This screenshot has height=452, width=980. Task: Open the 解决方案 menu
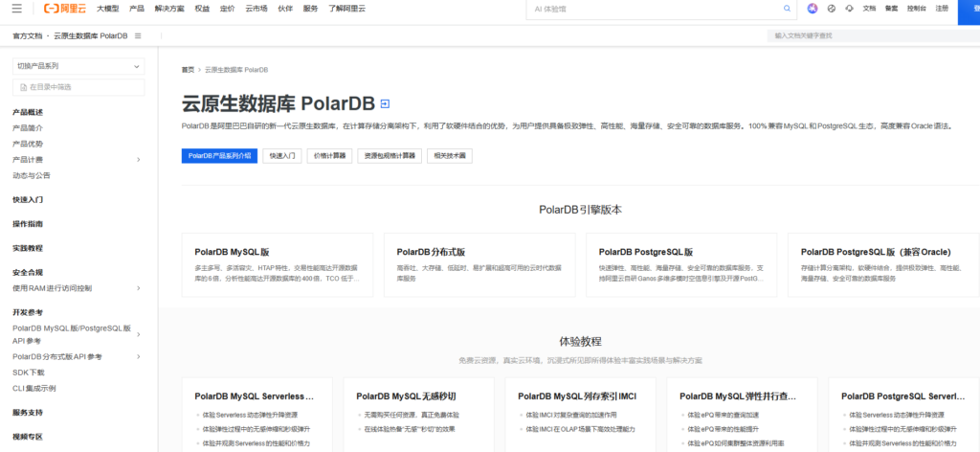click(168, 9)
